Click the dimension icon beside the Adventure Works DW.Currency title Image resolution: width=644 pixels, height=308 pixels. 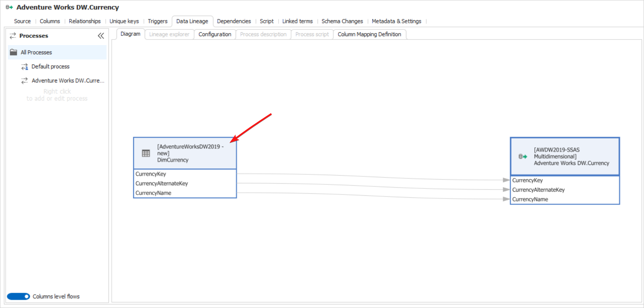point(9,7)
